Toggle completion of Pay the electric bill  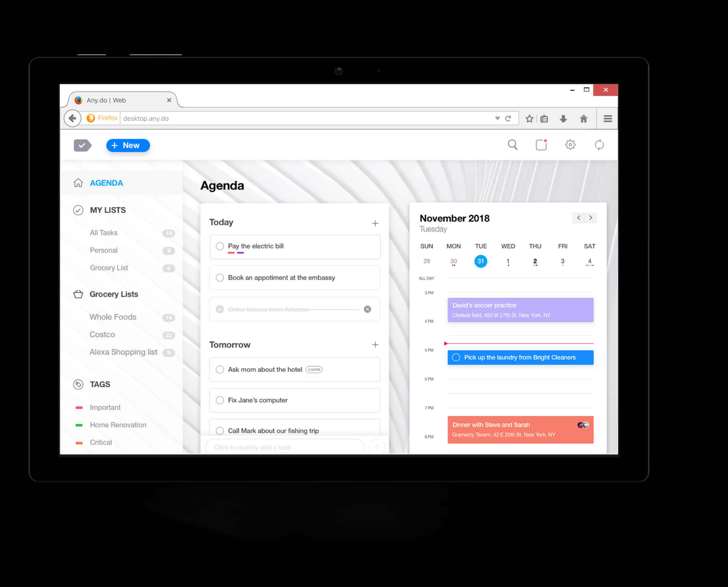(x=220, y=246)
